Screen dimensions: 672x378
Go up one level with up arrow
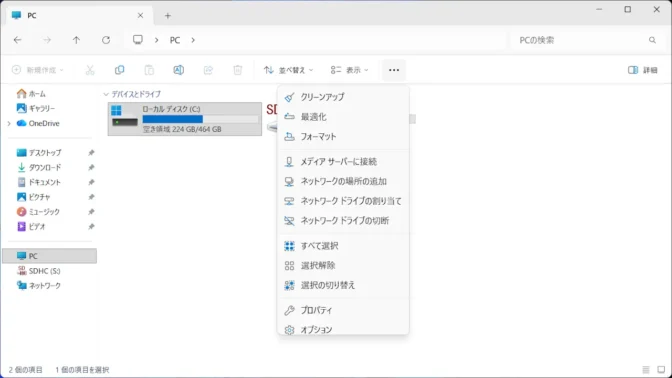point(76,40)
